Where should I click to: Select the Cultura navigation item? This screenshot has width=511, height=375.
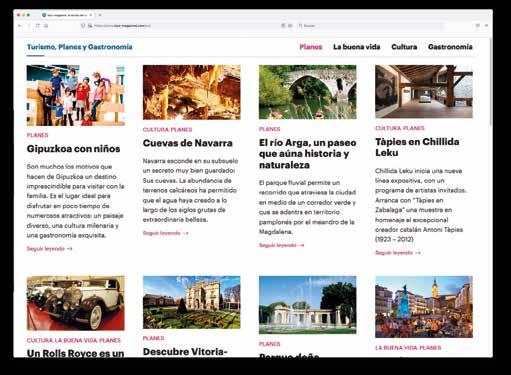coord(404,47)
